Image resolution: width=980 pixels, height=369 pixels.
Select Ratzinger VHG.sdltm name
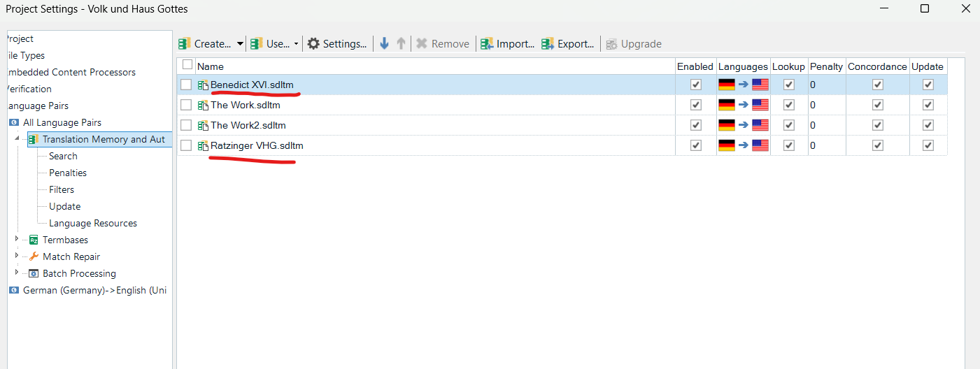[x=257, y=146]
